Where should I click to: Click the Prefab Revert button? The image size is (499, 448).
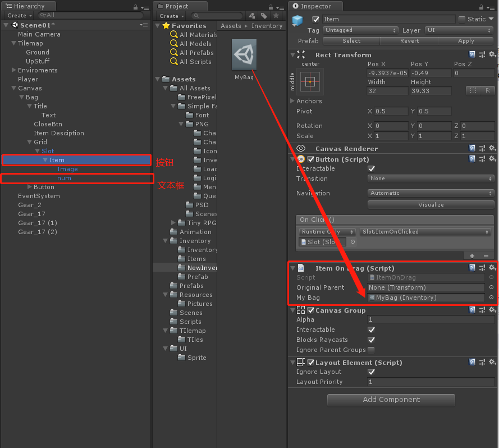(x=409, y=41)
